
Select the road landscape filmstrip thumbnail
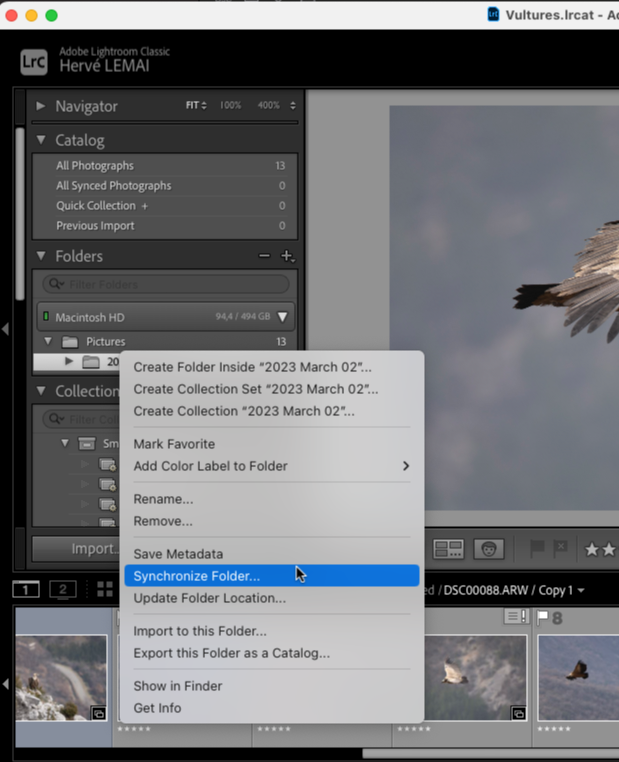coord(62,677)
